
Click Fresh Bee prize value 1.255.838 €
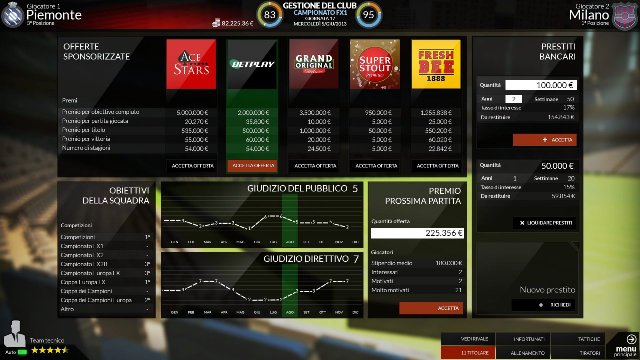(436, 112)
